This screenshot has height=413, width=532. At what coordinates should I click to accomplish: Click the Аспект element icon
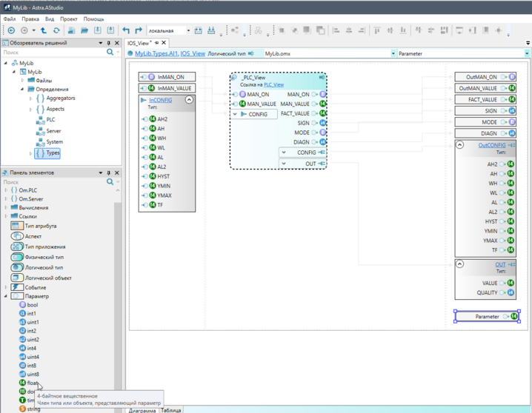17,236
